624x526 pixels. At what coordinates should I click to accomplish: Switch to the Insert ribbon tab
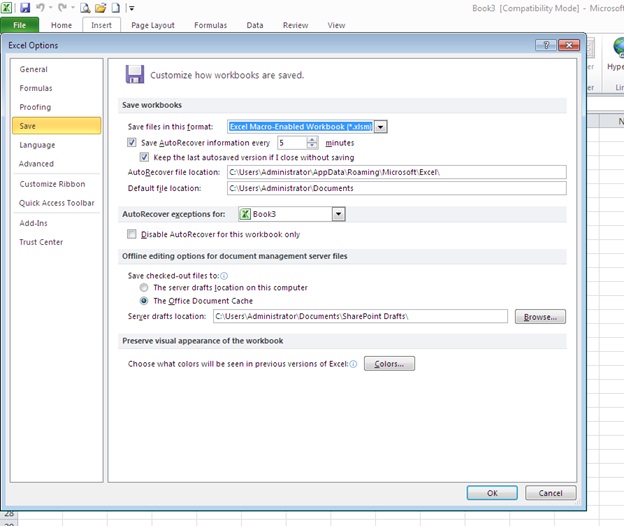[x=101, y=25]
